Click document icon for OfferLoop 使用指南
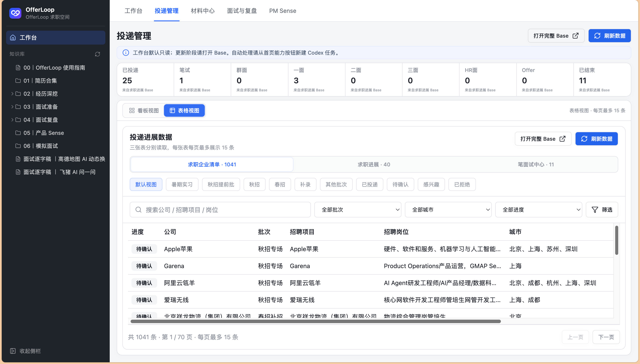The height and width of the screenshot is (364, 640). click(x=18, y=68)
